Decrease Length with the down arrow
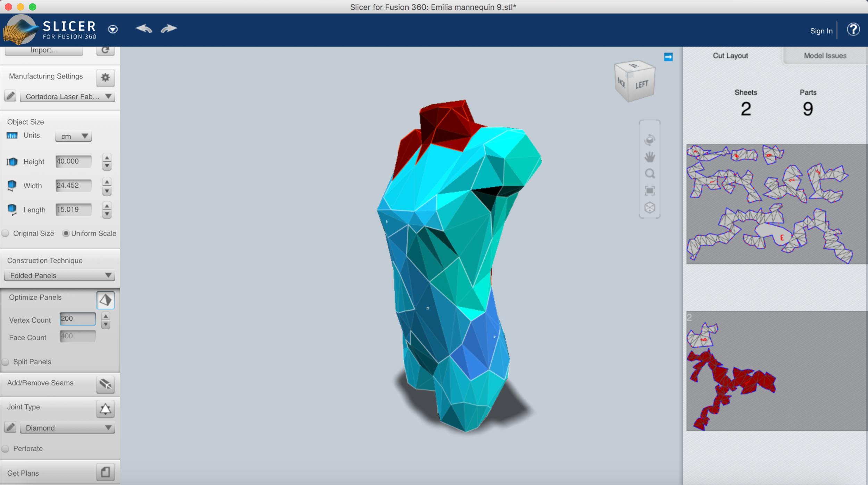This screenshot has height=485, width=868. point(107,215)
